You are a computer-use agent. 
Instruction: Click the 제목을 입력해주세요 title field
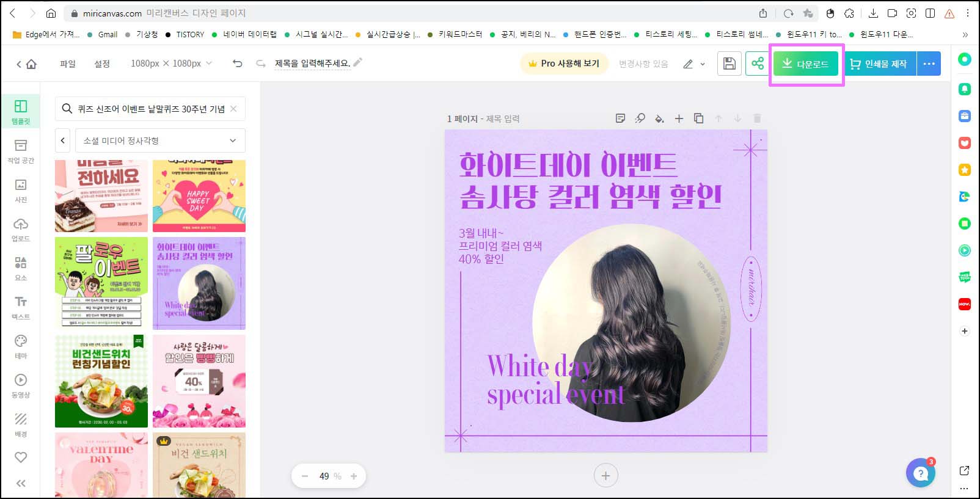tap(312, 64)
